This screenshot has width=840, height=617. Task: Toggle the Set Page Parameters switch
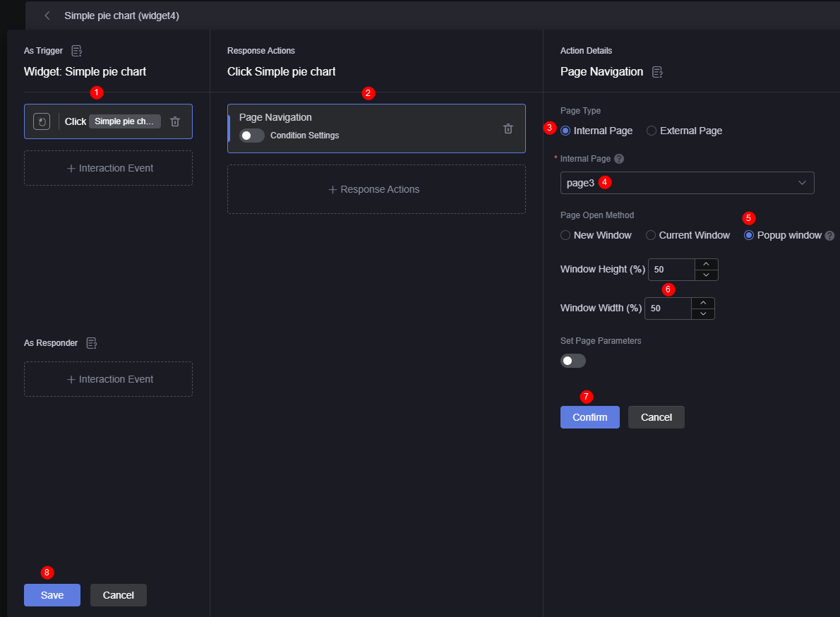pyautogui.click(x=572, y=361)
